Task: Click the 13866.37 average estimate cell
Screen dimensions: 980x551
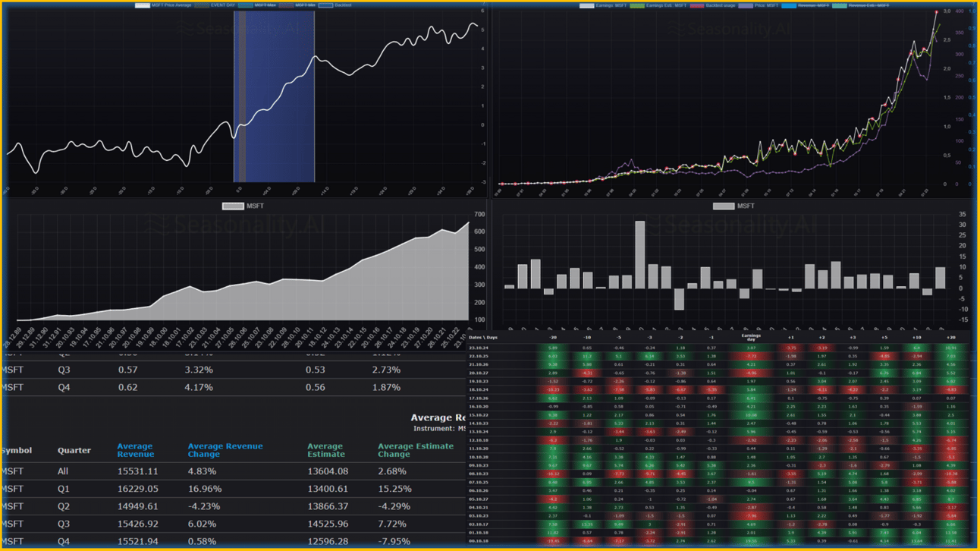Action: point(328,506)
